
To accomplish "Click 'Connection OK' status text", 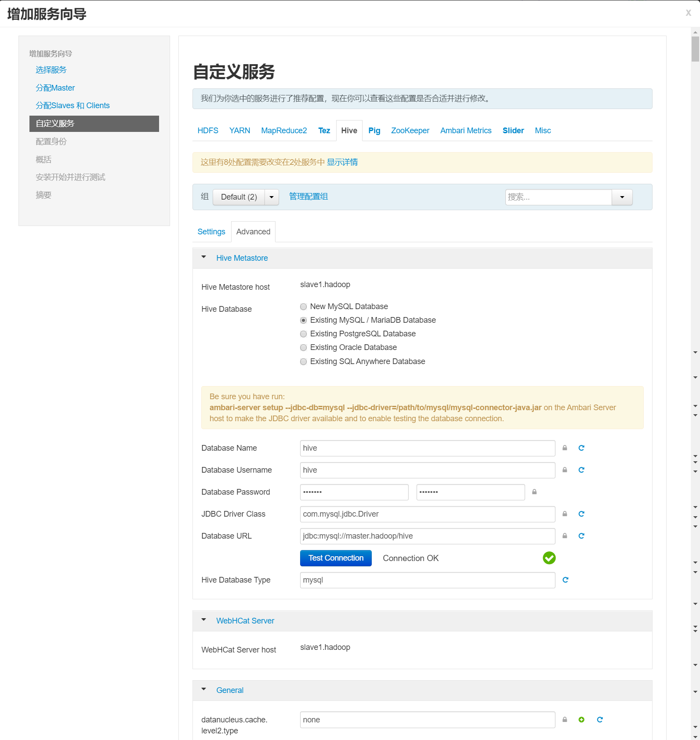I will pos(411,558).
